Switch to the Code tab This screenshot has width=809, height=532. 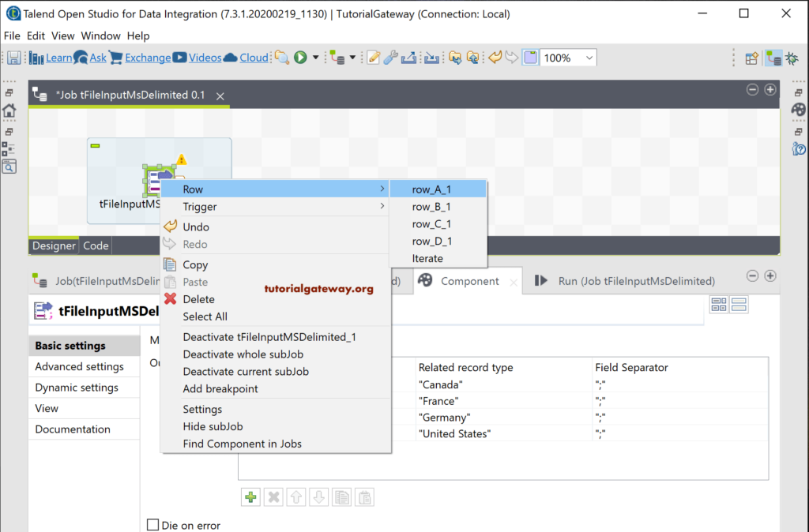tap(96, 246)
